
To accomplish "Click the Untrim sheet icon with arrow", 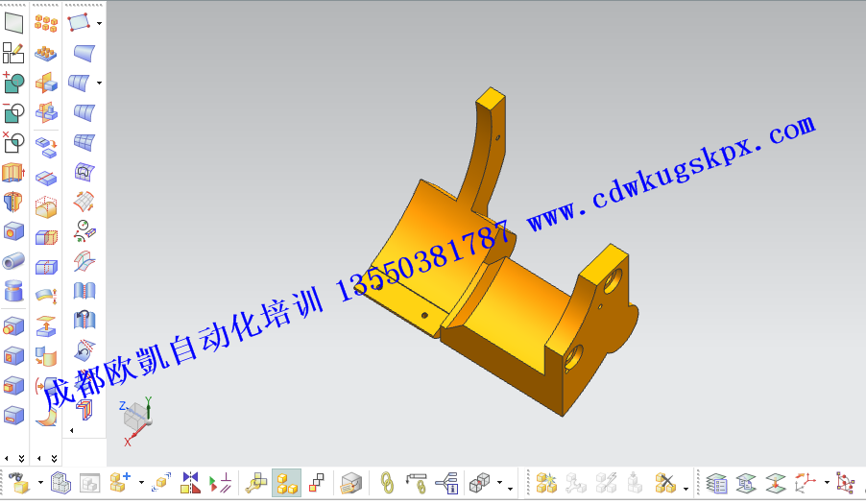I will tap(84, 321).
